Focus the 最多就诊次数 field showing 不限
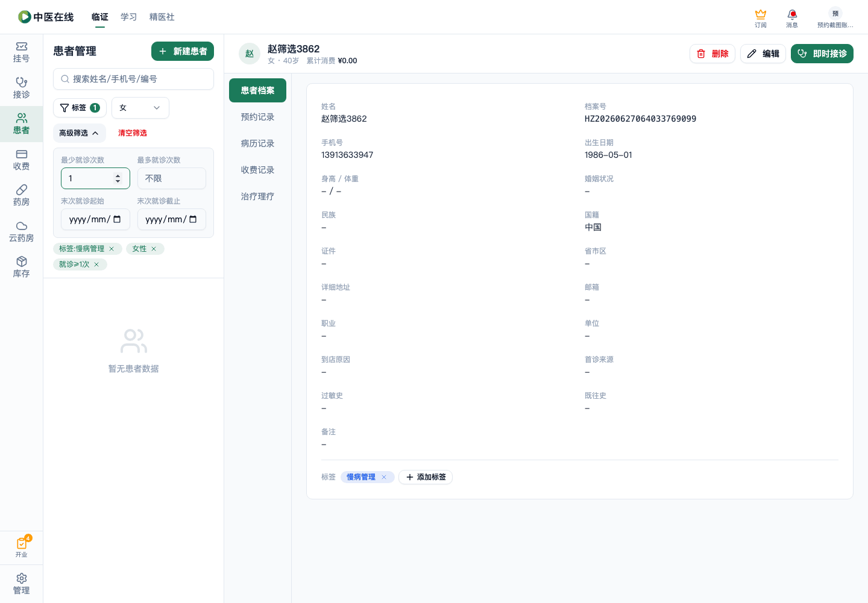868x603 pixels. [x=172, y=178]
